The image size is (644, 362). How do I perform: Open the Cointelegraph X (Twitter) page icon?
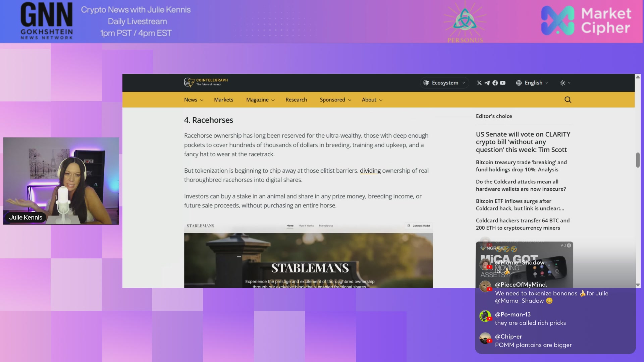(479, 83)
